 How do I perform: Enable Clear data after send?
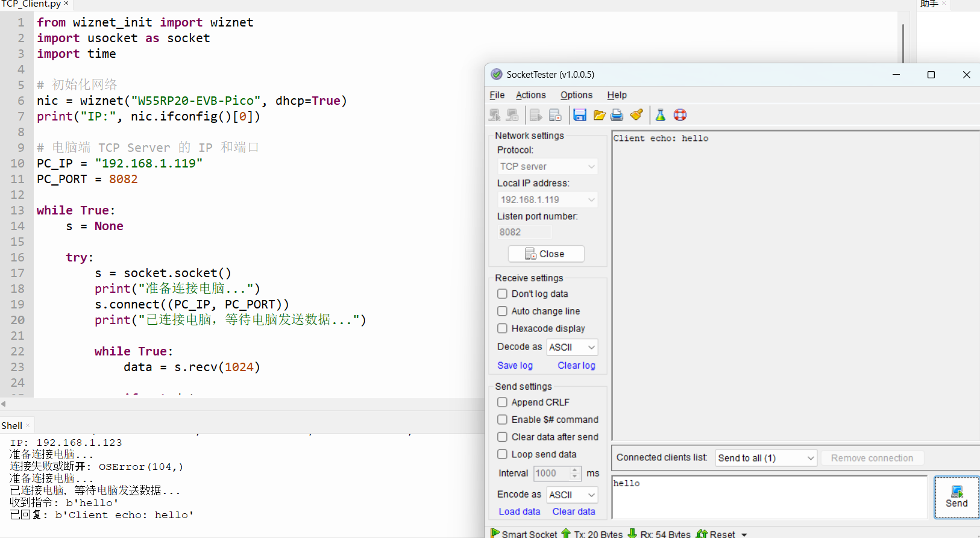[502, 437]
